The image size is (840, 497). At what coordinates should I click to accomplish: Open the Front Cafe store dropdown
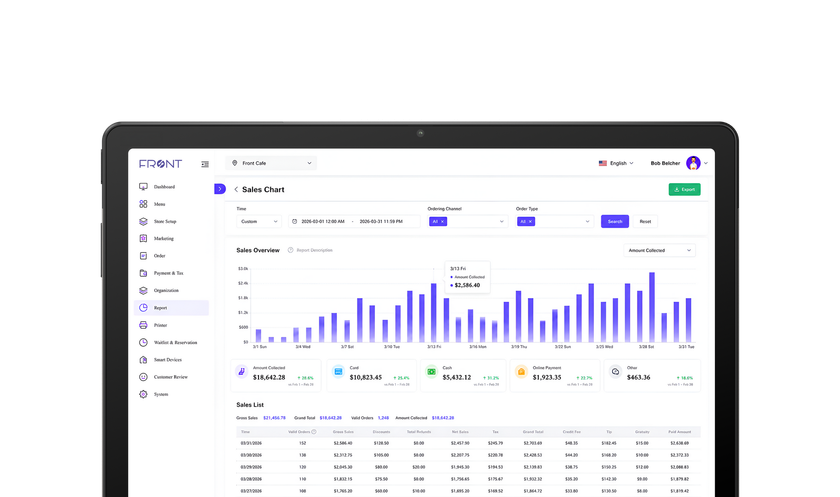[x=271, y=163]
